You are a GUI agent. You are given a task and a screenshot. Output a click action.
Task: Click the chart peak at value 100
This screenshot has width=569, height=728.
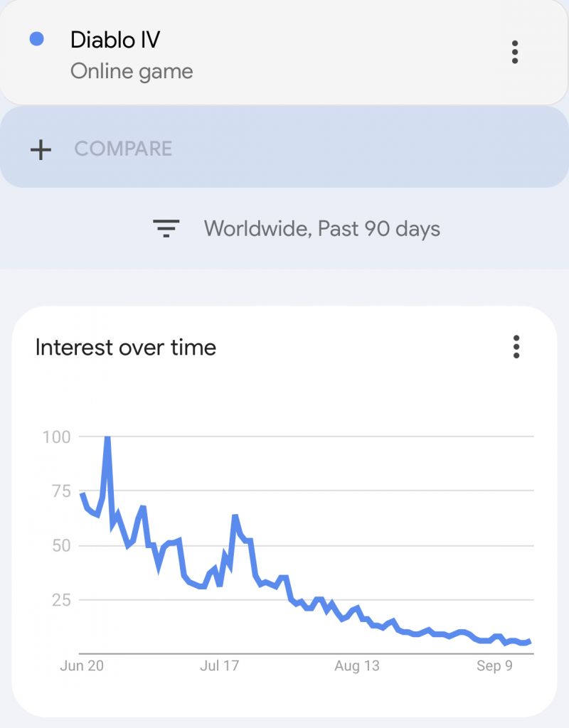[x=107, y=438]
